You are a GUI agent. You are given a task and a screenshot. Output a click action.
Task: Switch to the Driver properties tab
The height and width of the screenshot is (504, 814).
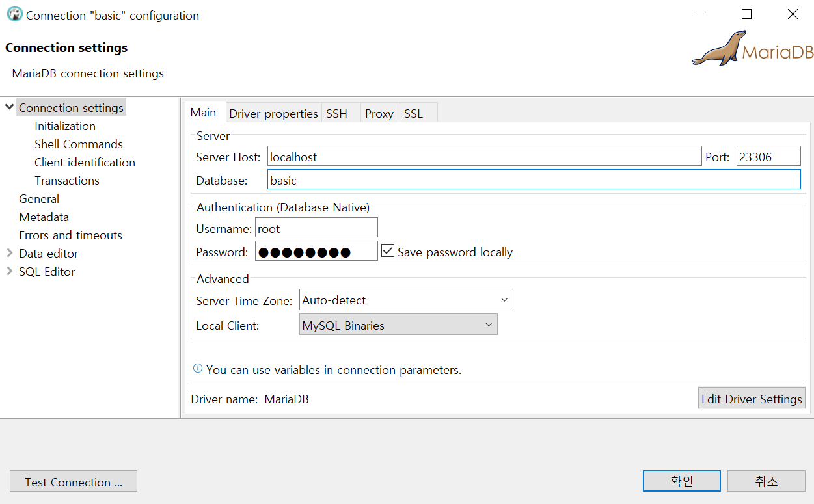click(x=273, y=113)
